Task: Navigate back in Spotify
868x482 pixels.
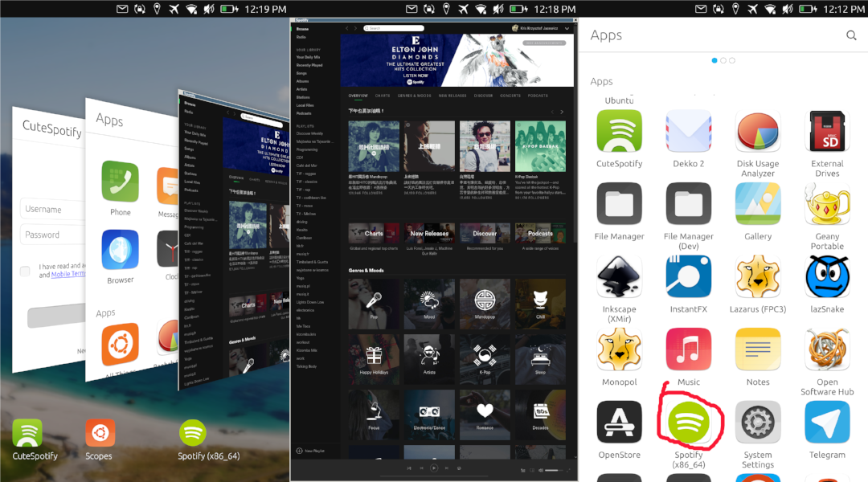Action: [347, 28]
